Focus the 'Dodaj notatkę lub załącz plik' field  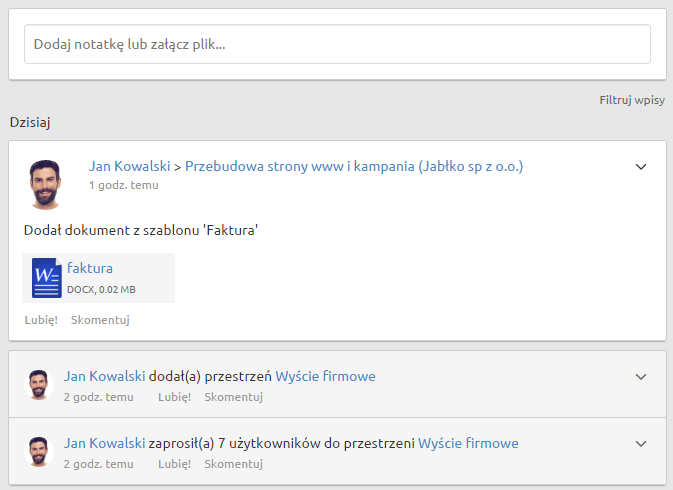pyautogui.click(x=337, y=44)
